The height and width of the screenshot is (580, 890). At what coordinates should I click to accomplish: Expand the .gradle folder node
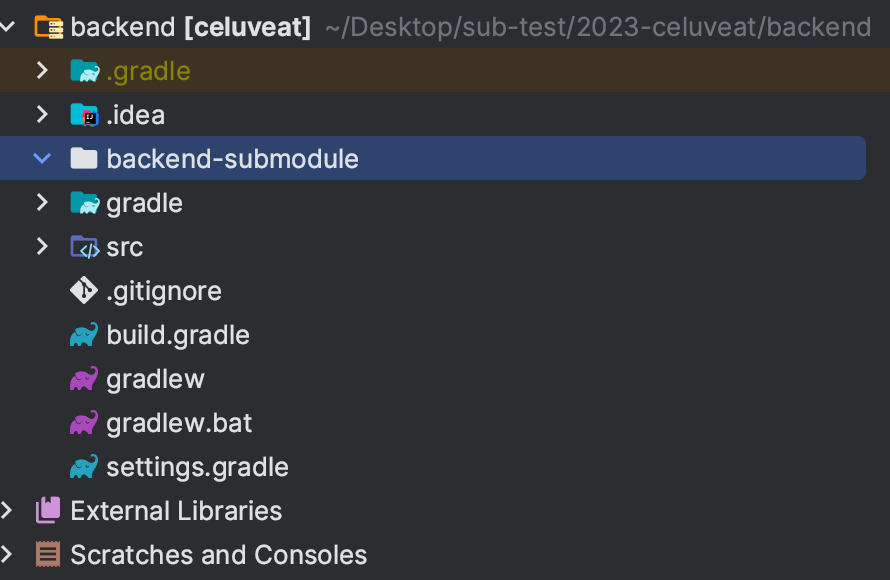click(41, 70)
